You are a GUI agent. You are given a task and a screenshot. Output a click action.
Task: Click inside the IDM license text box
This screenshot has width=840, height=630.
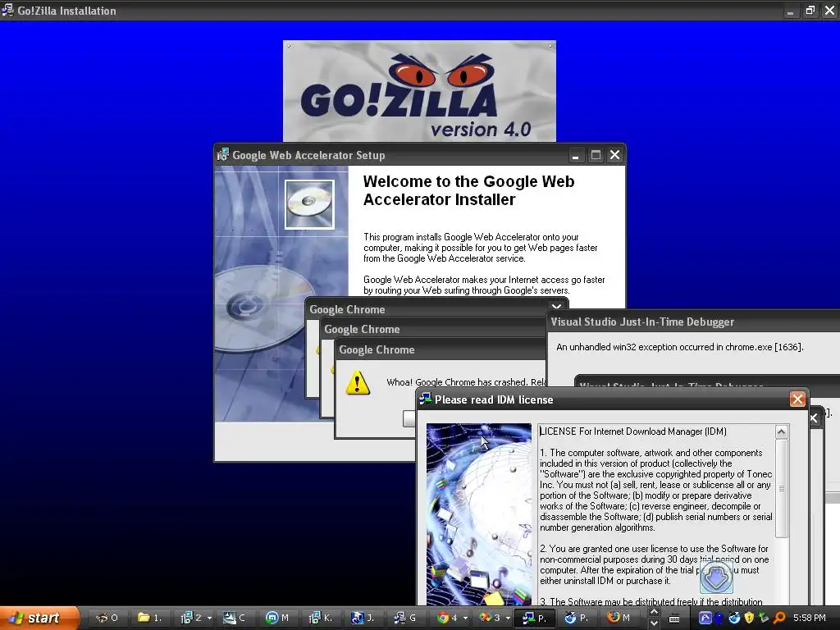coord(656,514)
